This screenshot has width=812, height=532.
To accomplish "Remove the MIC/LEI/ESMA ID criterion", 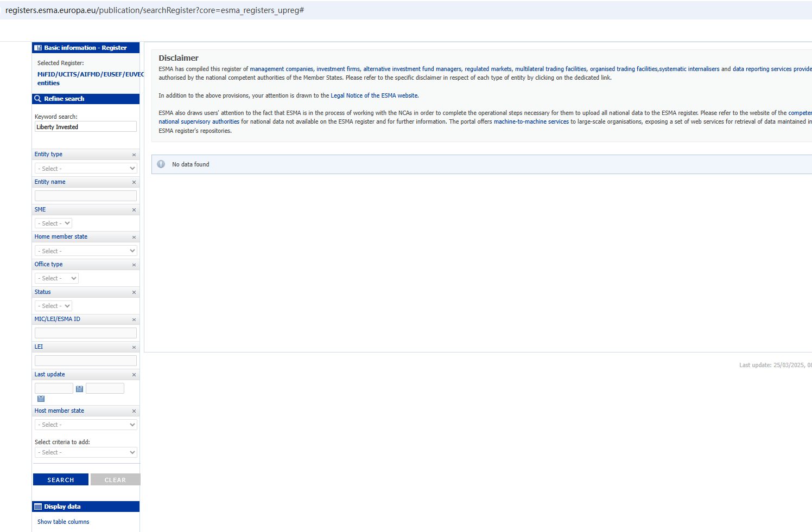I will coord(134,320).
